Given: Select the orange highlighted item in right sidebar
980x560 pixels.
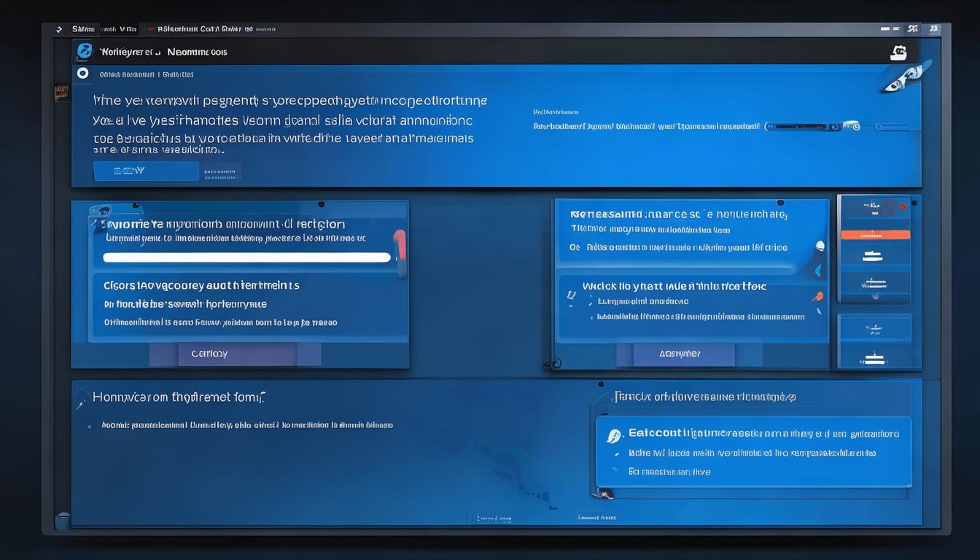Looking at the screenshot, I should [875, 235].
